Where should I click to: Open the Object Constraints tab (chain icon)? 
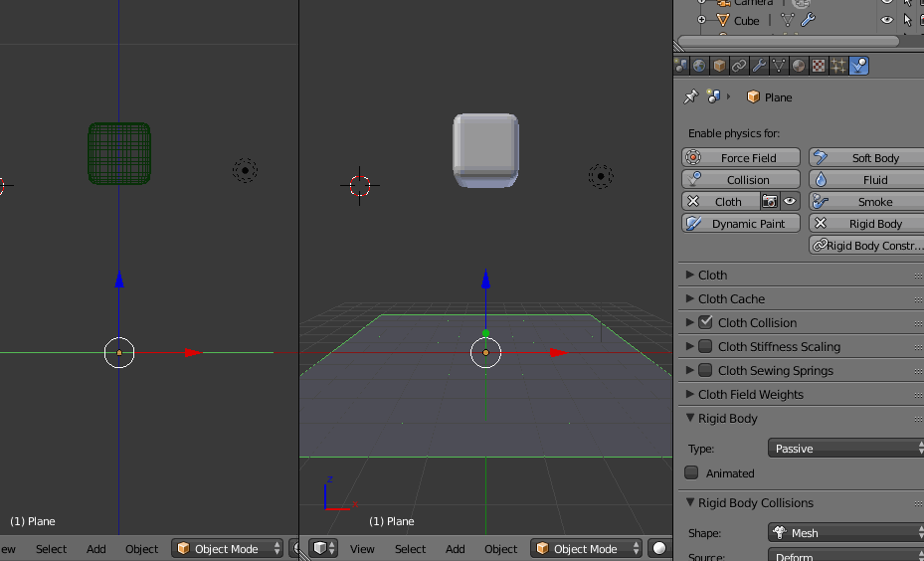point(739,66)
